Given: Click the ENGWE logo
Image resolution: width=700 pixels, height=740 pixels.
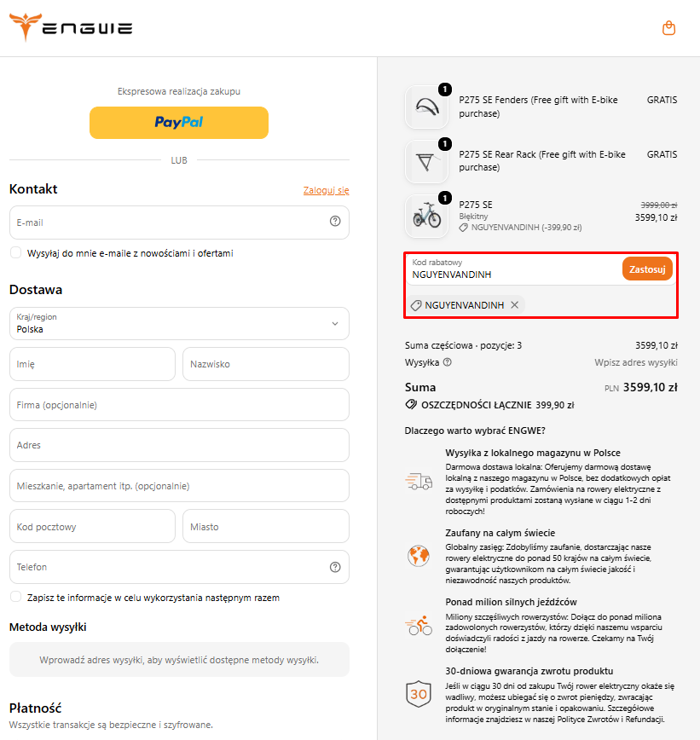Looking at the screenshot, I should pos(71,27).
